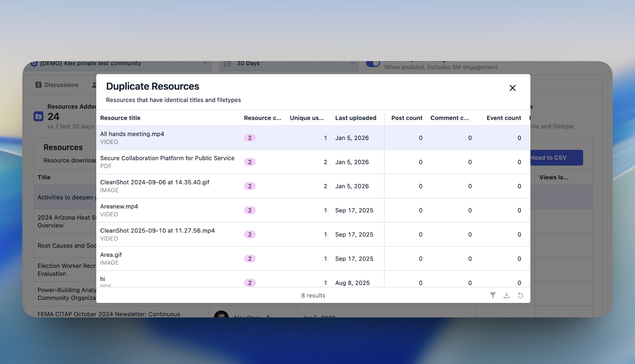Close the Duplicate Resources dialog
Screen dimensions: 635x364
512,88
